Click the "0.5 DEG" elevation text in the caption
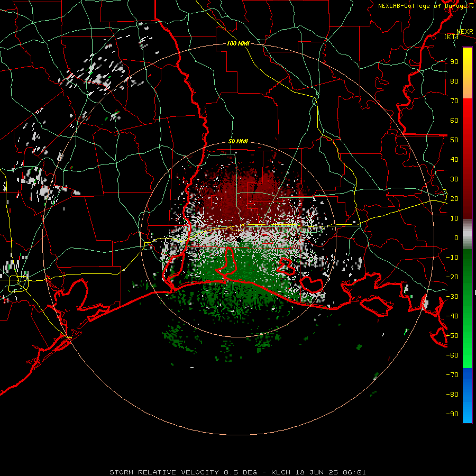The image size is (476, 476). 241,472
